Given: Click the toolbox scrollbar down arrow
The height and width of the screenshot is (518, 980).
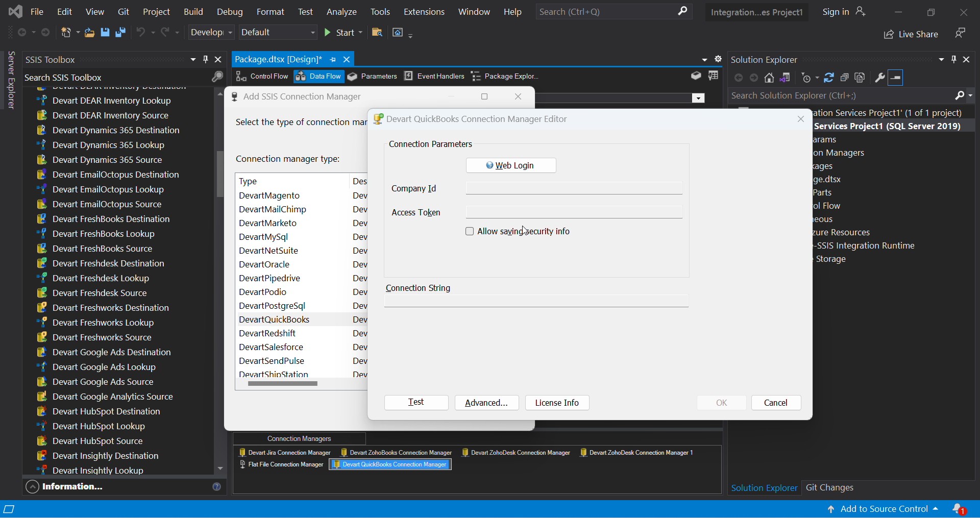Looking at the screenshot, I should point(220,468).
